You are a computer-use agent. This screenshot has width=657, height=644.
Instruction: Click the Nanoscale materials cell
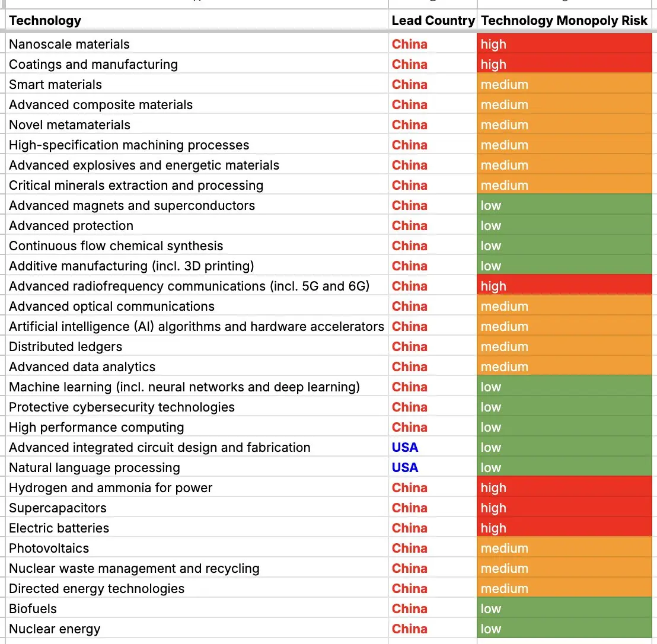(x=196, y=43)
